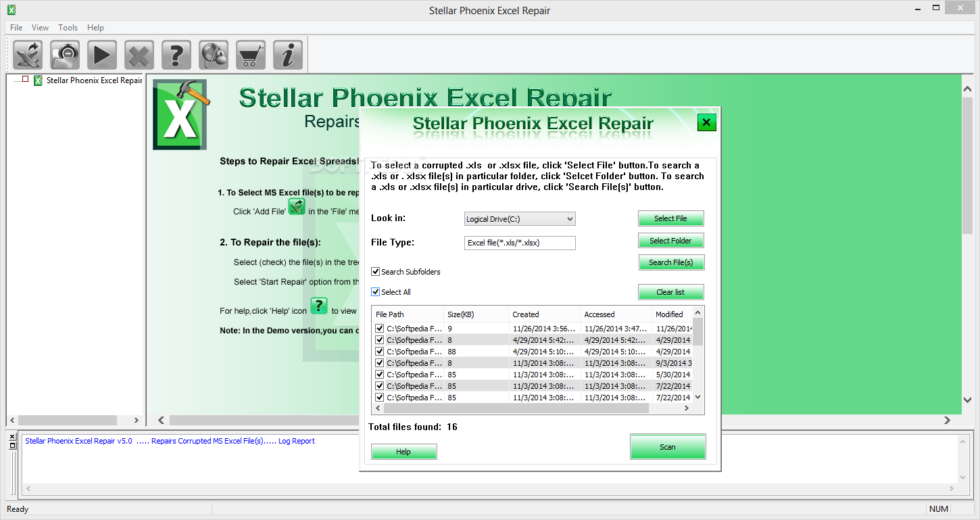Viewport: 980px width, 520px height.
Task: Click the 'Ready' status bar text
Action: click(x=18, y=509)
